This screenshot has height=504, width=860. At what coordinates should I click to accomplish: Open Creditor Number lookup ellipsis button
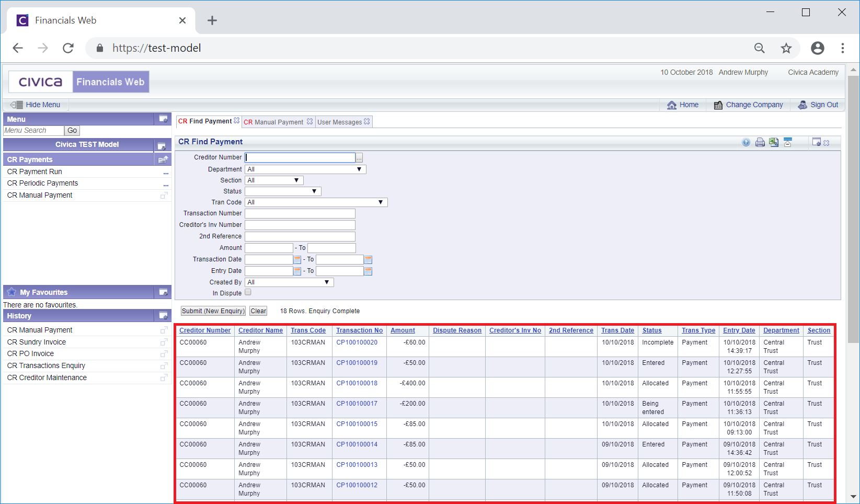pyautogui.click(x=359, y=158)
